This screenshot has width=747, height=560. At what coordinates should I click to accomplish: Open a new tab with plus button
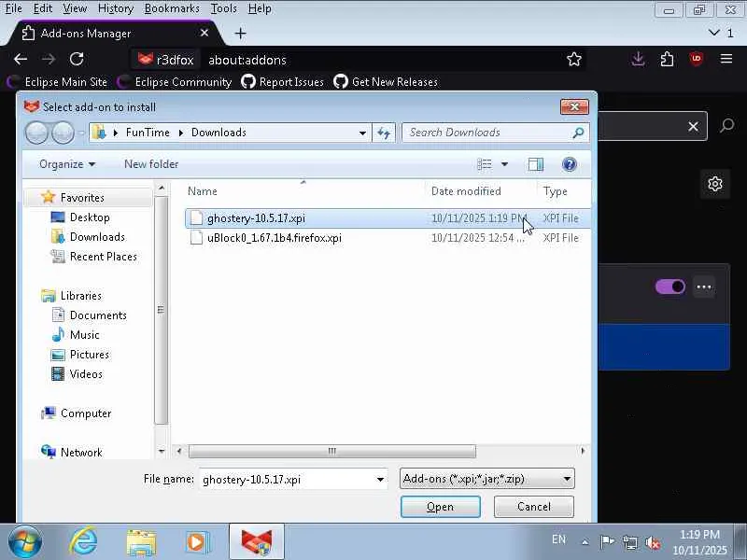click(241, 34)
